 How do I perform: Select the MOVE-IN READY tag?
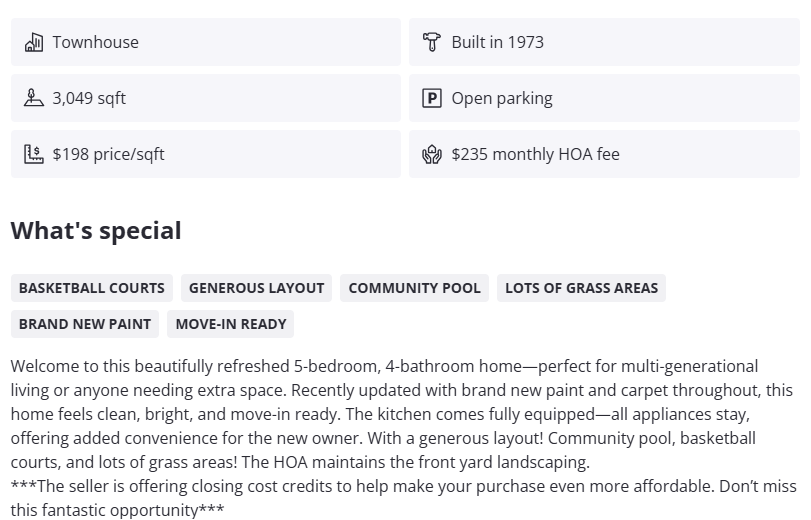click(231, 324)
